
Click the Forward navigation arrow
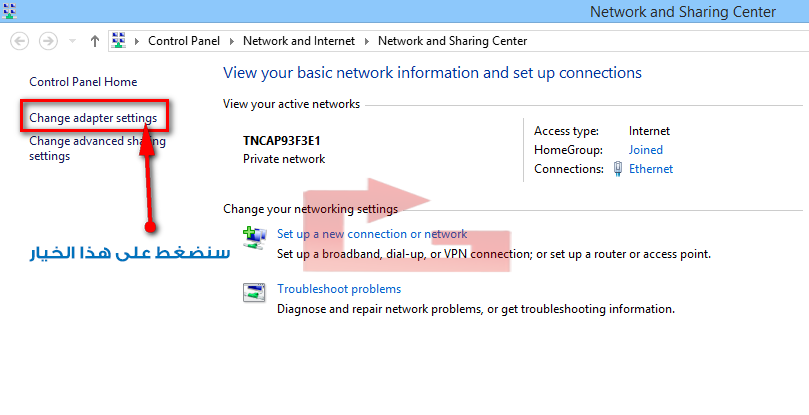pyautogui.click(x=47, y=41)
